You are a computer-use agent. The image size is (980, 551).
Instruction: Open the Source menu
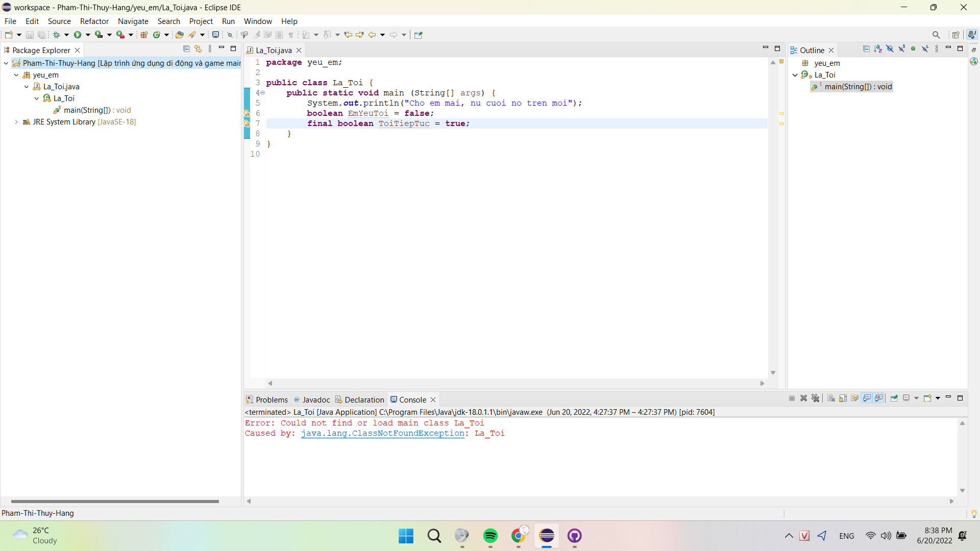[59, 21]
